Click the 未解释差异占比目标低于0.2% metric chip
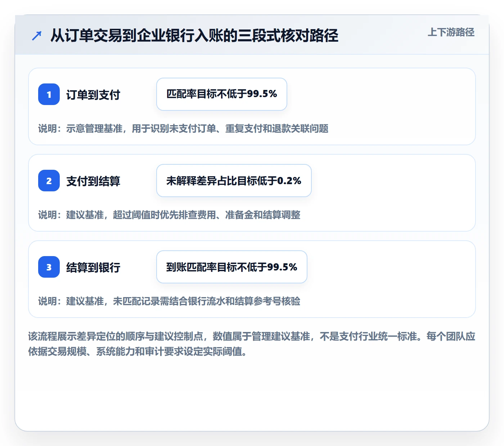The height and width of the screenshot is (446, 504). pos(234,181)
